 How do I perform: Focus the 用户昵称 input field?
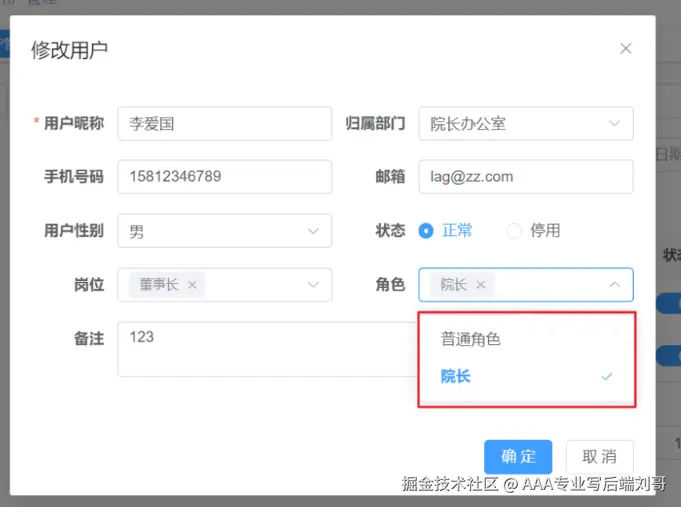point(225,124)
